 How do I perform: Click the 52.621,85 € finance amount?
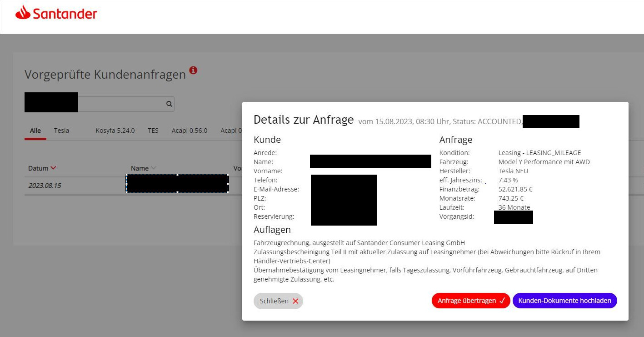pyautogui.click(x=515, y=189)
